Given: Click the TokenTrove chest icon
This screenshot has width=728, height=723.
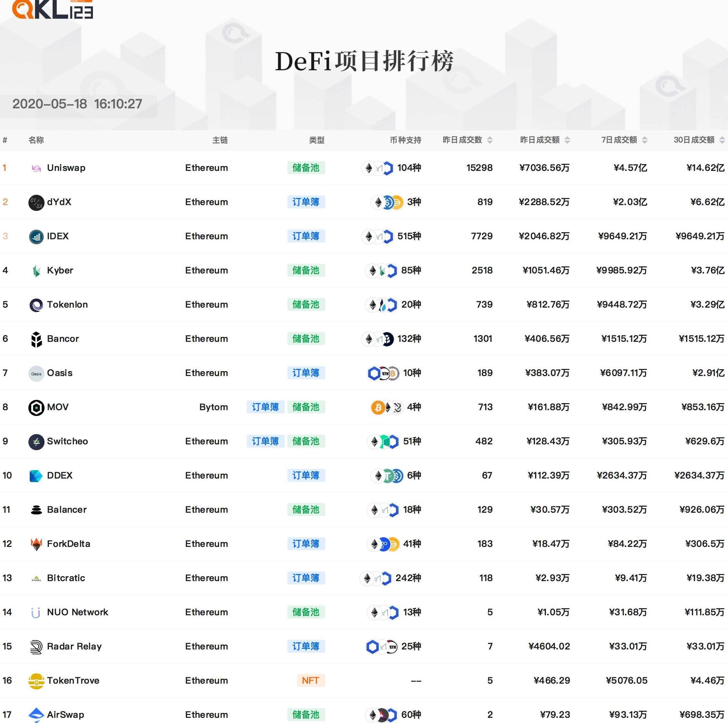Looking at the screenshot, I should (x=36, y=681).
